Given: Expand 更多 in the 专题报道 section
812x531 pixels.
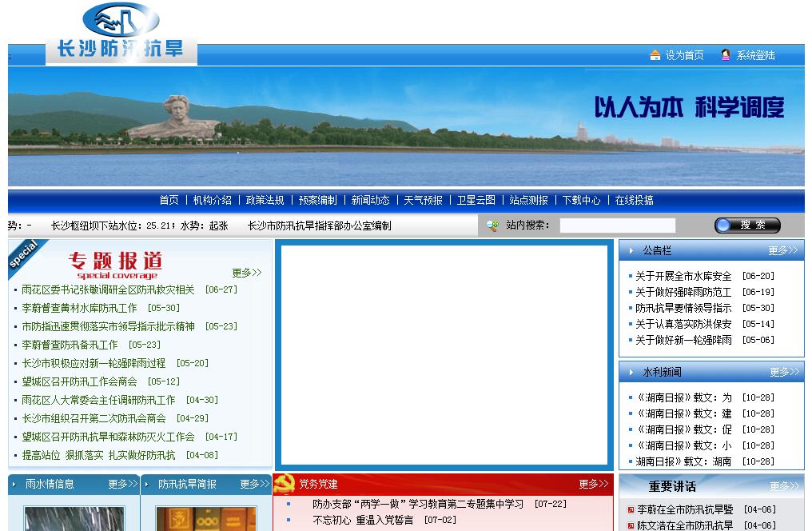Looking at the screenshot, I should 247,273.
